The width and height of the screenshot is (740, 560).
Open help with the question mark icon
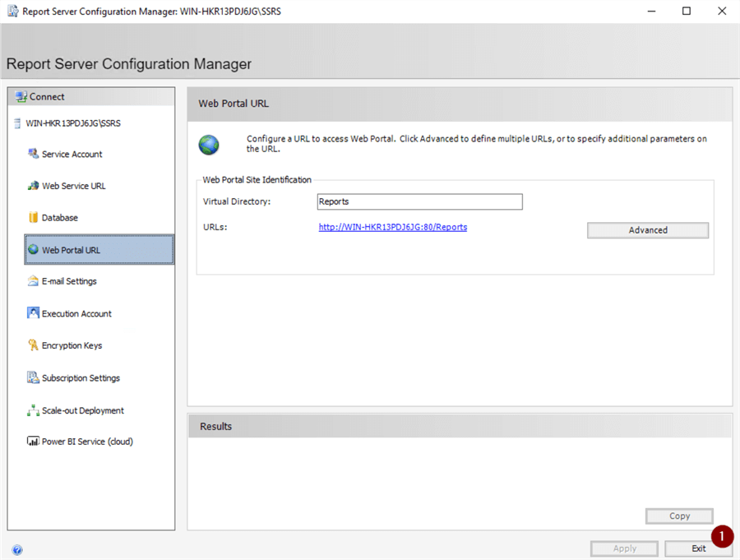point(17,550)
